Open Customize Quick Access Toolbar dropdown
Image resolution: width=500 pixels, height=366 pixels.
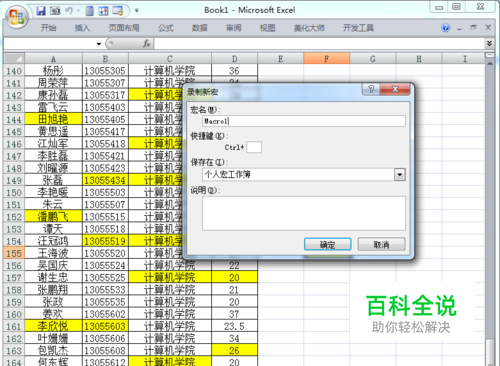(x=137, y=11)
